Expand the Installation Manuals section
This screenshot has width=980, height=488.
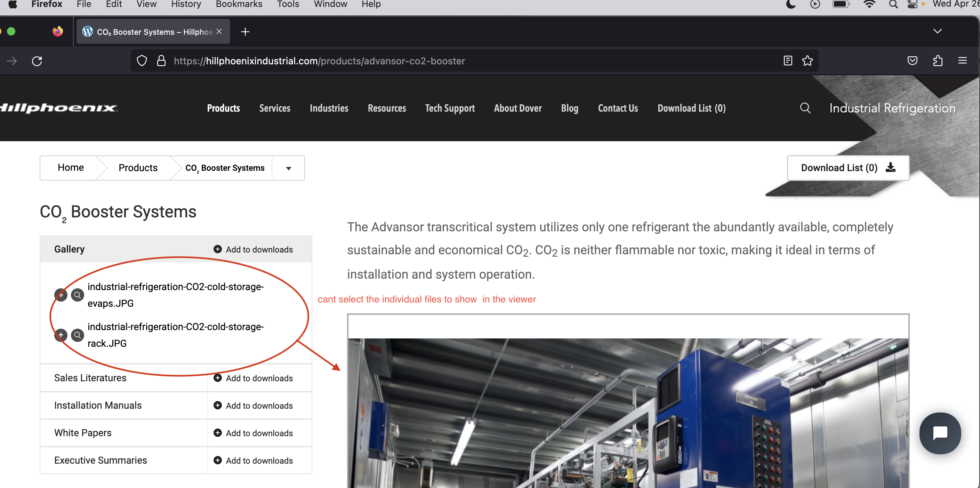(98, 405)
